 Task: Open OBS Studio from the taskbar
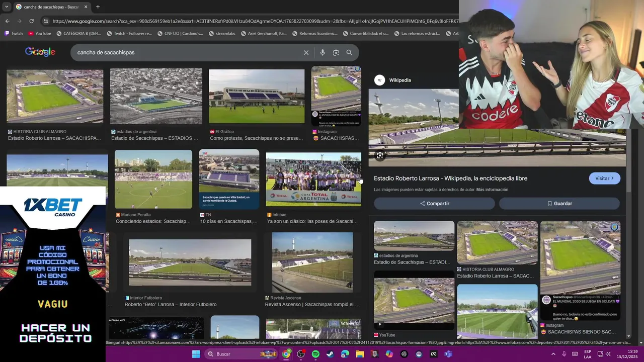tap(301, 354)
